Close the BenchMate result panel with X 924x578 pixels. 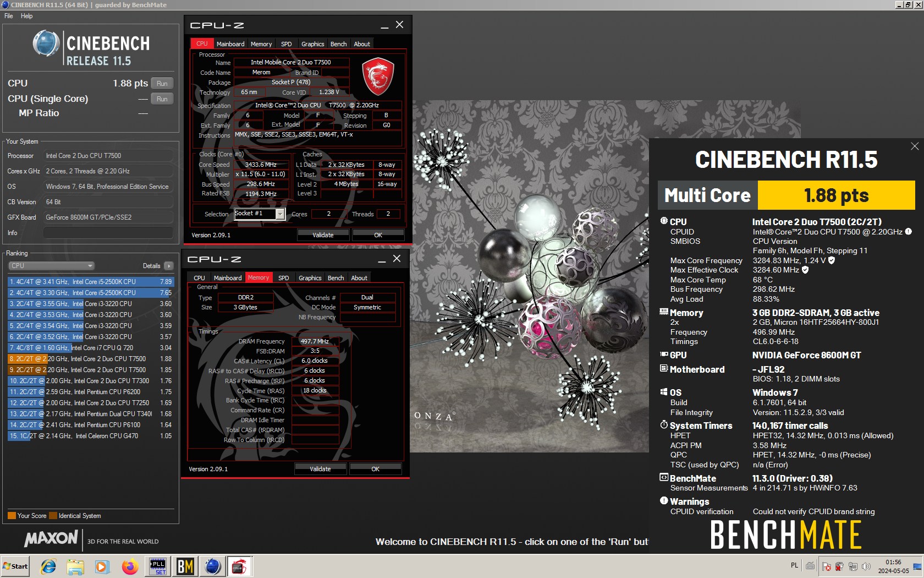click(915, 146)
